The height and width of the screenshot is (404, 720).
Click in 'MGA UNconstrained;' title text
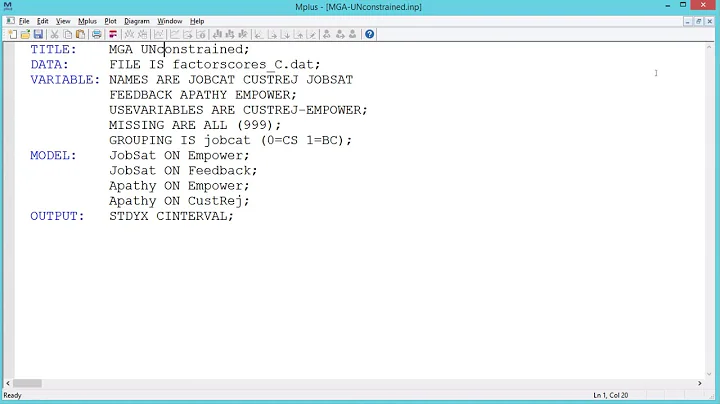(179, 49)
